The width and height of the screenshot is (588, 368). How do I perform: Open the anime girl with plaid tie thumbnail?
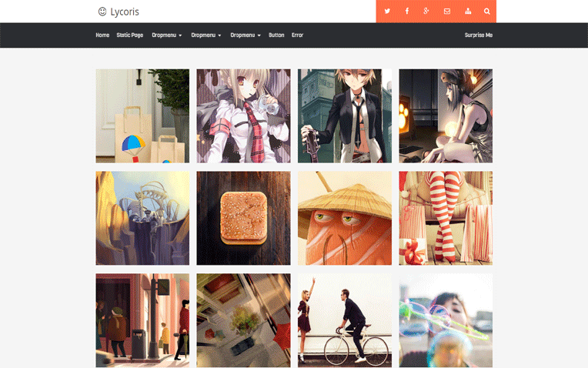point(243,116)
